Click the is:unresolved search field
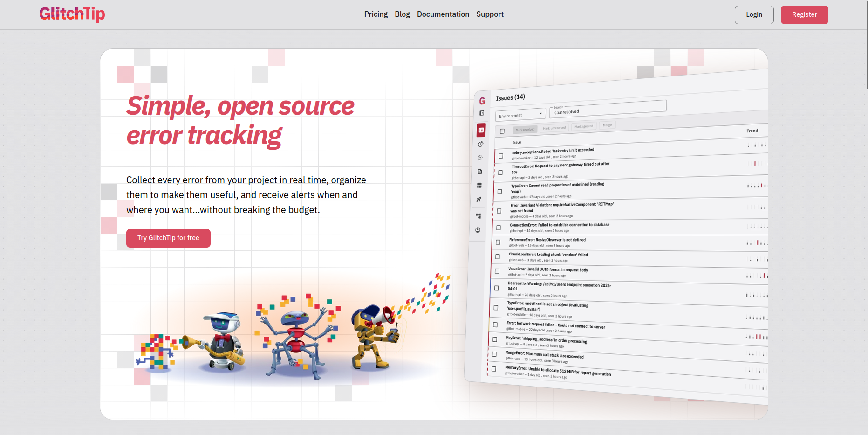The width and height of the screenshot is (868, 435). (608, 109)
